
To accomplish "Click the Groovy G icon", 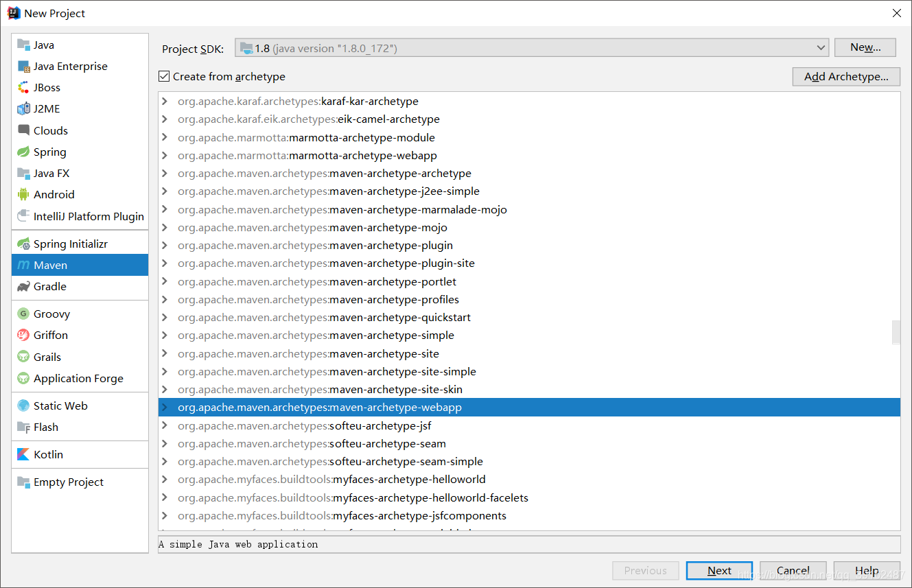I will [x=23, y=314].
